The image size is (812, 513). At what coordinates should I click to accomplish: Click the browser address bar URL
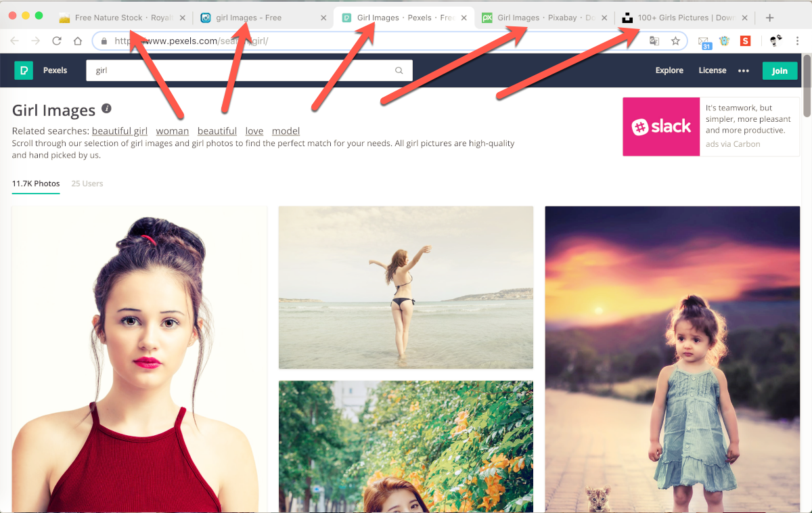coord(191,41)
